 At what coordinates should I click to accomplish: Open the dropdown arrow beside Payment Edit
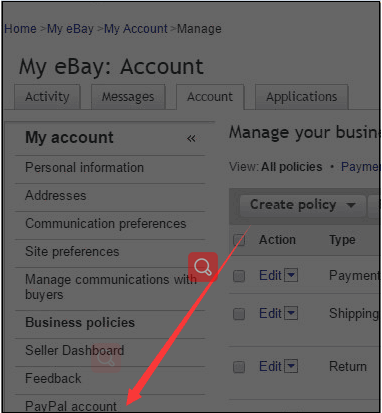tap(291, 275)
